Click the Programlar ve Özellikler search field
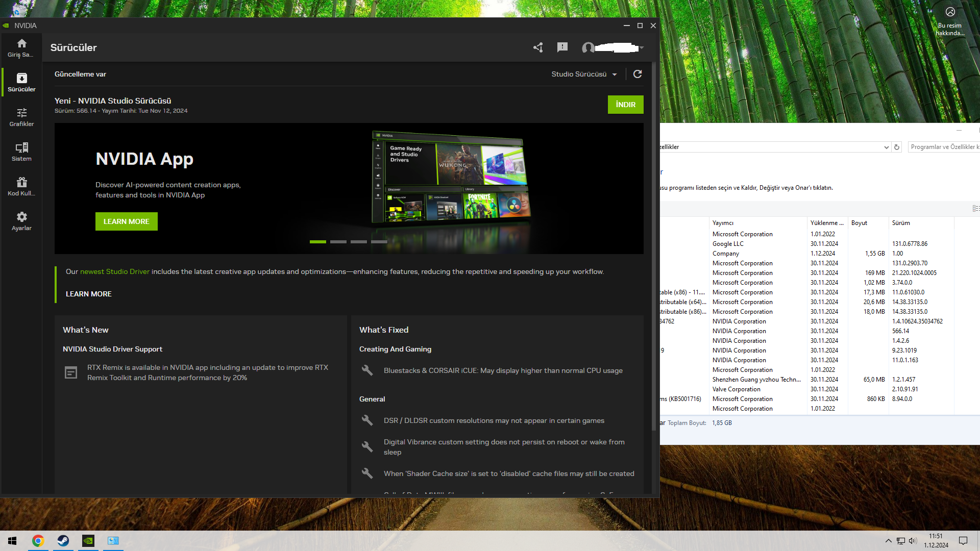The height and width of the screenshot is (551, 980). [x=943, y=147]
